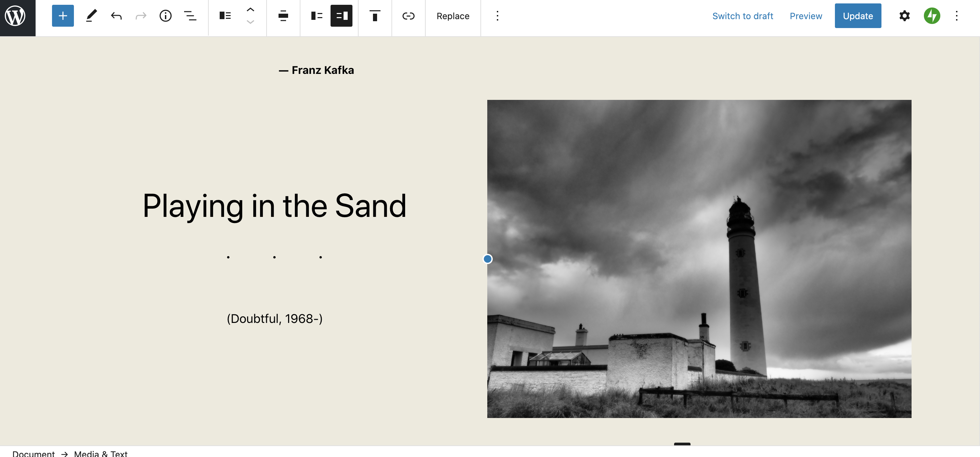
Task: Open Media & Text block type switcher
Action: pos(225,16)
